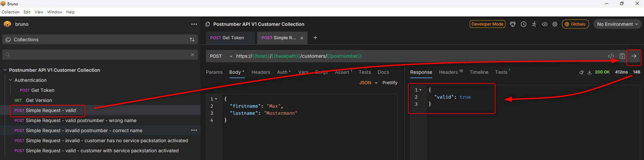
Task: Open response Headers tab with 16 badge
Action: pos(451,72)
